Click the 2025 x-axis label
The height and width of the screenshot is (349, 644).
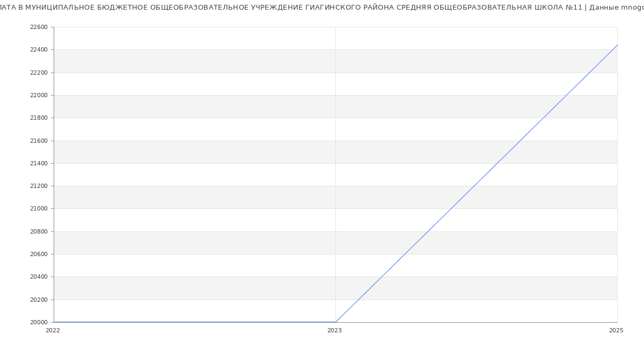click(616, 331)
